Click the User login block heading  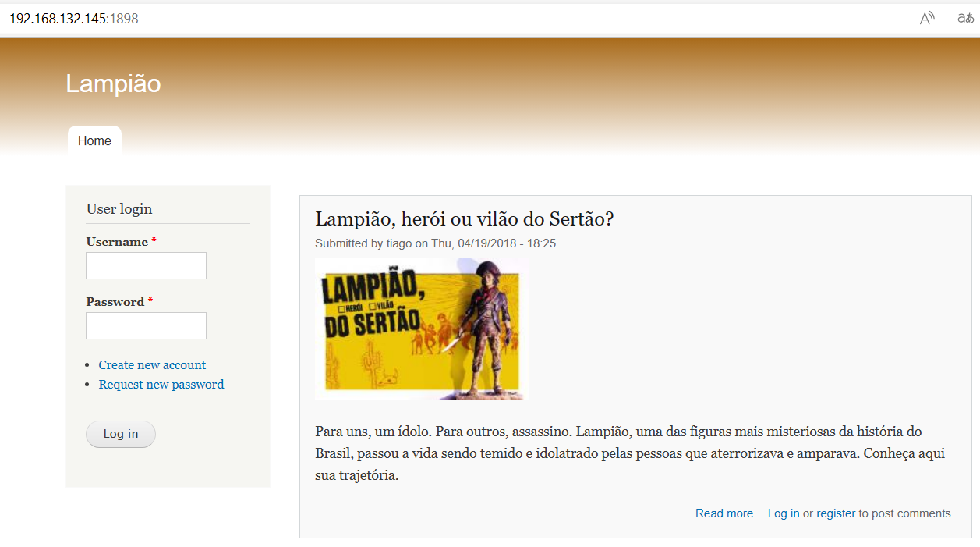pos(119,209)
